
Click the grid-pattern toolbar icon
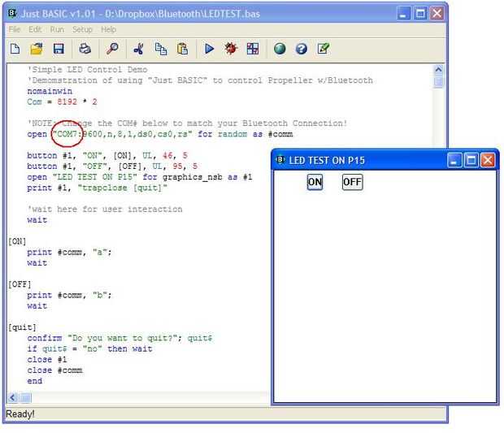pos(253,49)
